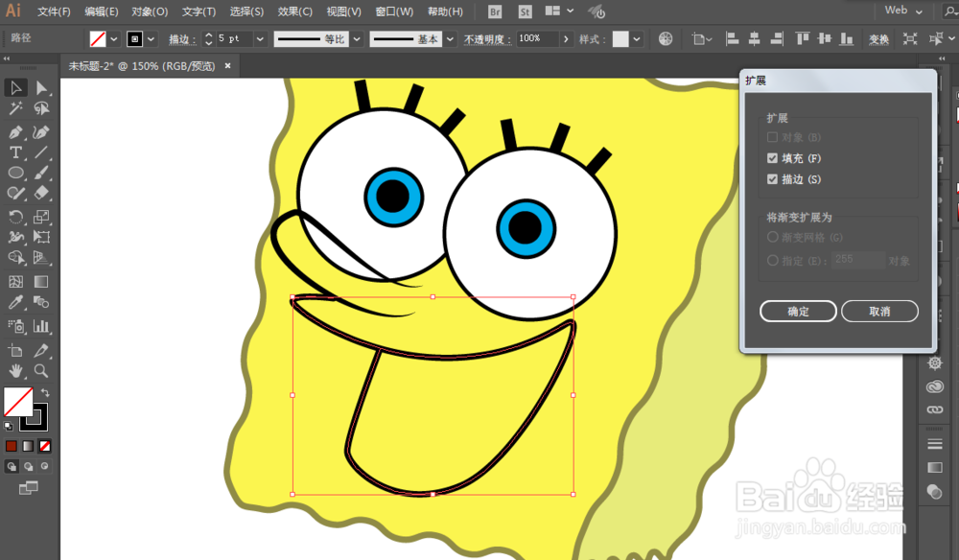The height and width of the screenshot is (560, 959).
Task: Open the 编辑(E) menu
Action: point(102,12)
